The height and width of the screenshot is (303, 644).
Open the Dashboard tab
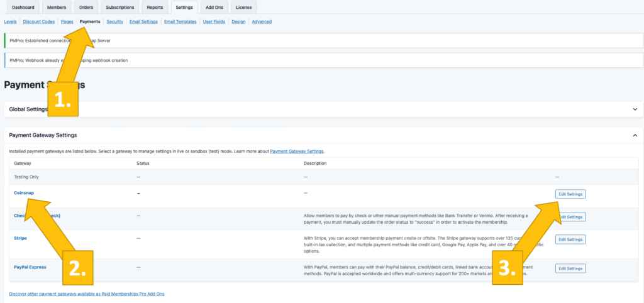[x=23, y=8]
